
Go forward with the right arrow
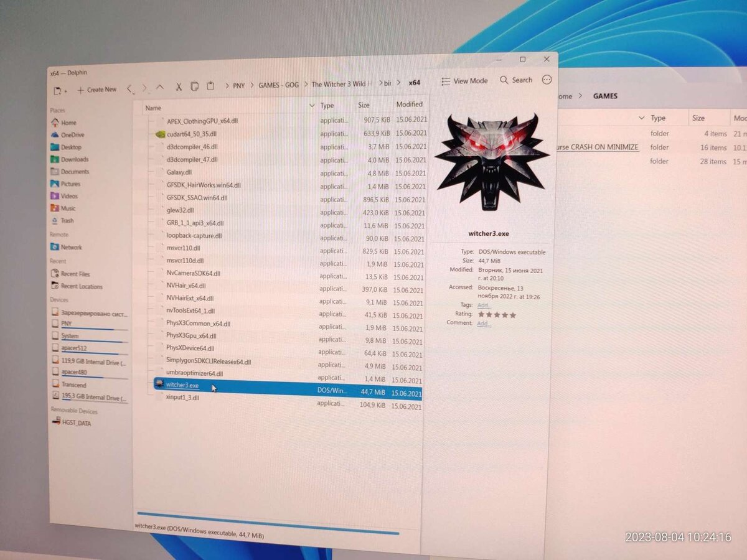(x=145, y=88)
